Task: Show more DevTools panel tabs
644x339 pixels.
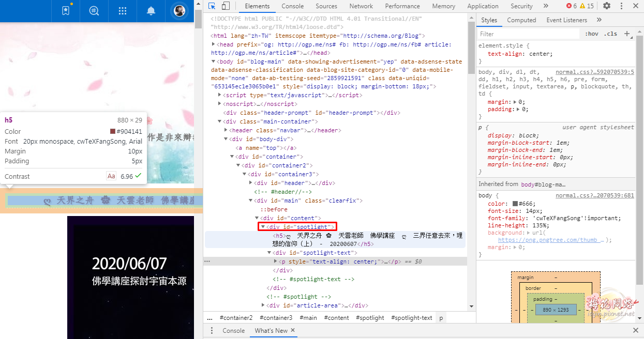Action: pyautogui.click(x=546, y=6)
